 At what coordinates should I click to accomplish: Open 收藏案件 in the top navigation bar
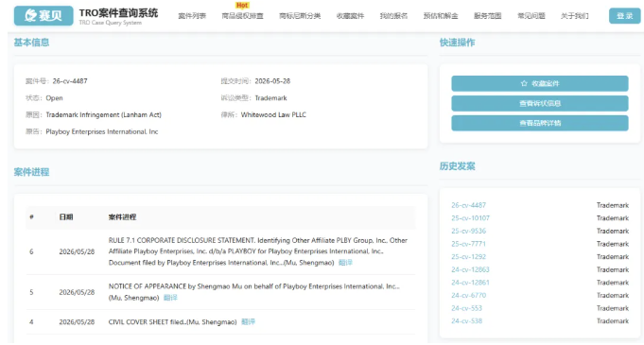[x=350, y=16]
